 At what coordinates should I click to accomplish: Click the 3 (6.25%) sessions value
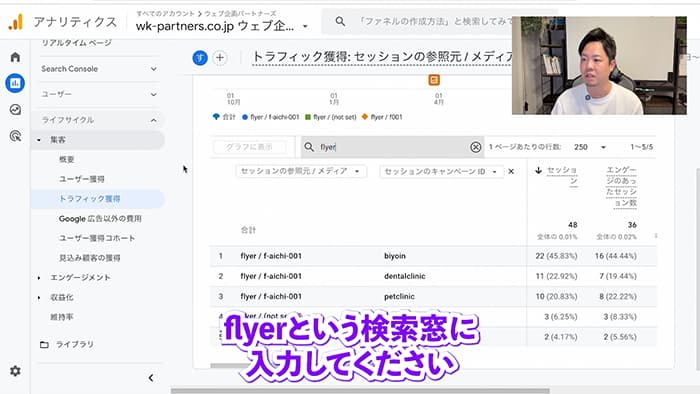coord(560,317)
